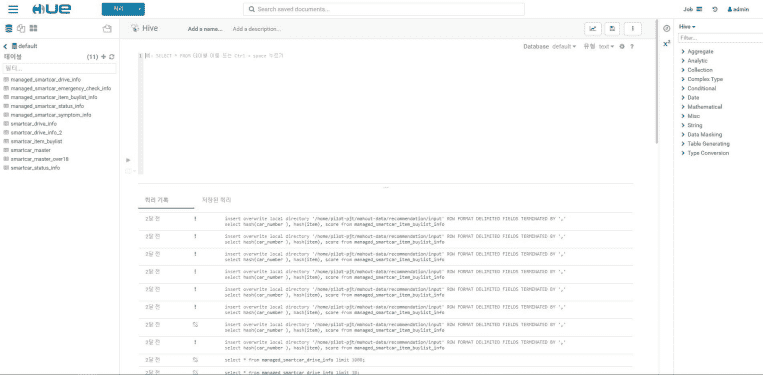Select the apps grid icon in left panel
The image size is (763, 375).
click(x=34, y=29)
